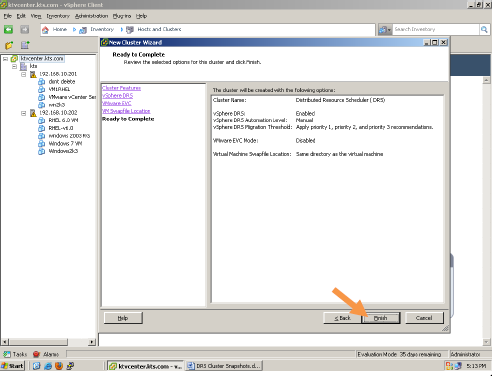
Task: Open the Help menu
Action: [x=141, y=16]
